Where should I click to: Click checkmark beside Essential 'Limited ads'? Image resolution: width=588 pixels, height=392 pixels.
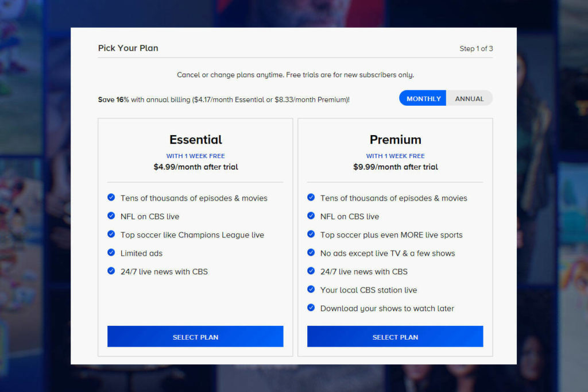(x=111, y=253)
